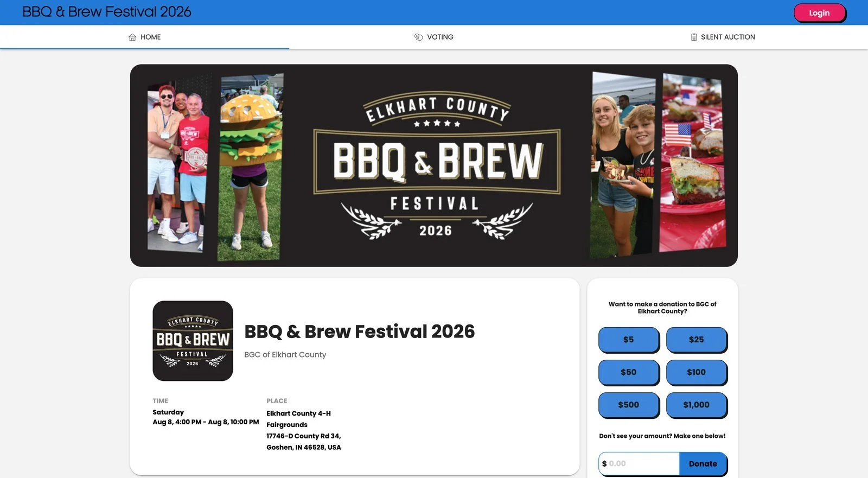Click the BGC of Elkhart County text

[x=285, y=354]
